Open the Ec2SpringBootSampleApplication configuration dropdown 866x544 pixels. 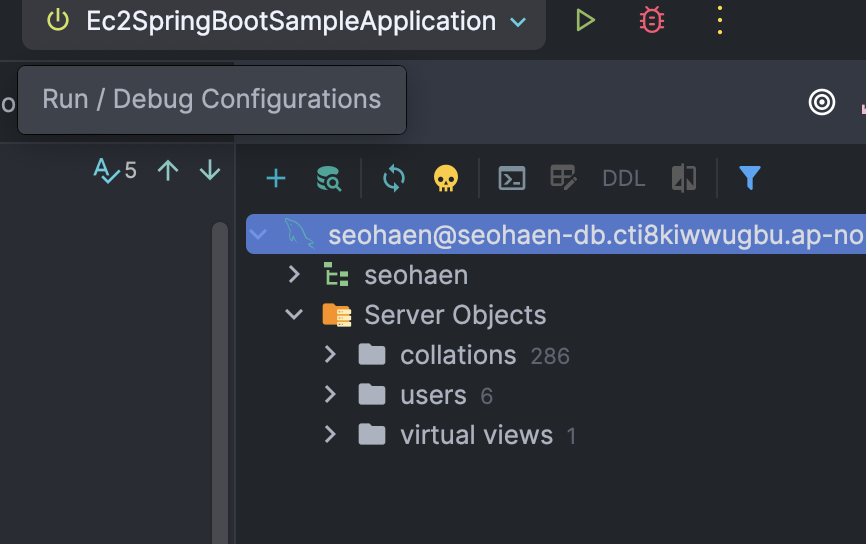pyautogui.click(x=284, y=22)
